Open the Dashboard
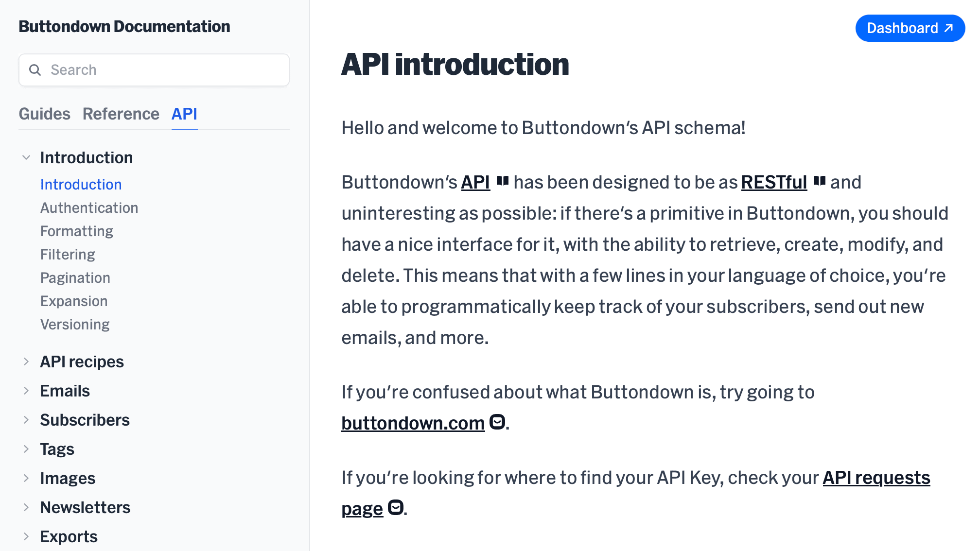980x551 pixels. point(910,28)
